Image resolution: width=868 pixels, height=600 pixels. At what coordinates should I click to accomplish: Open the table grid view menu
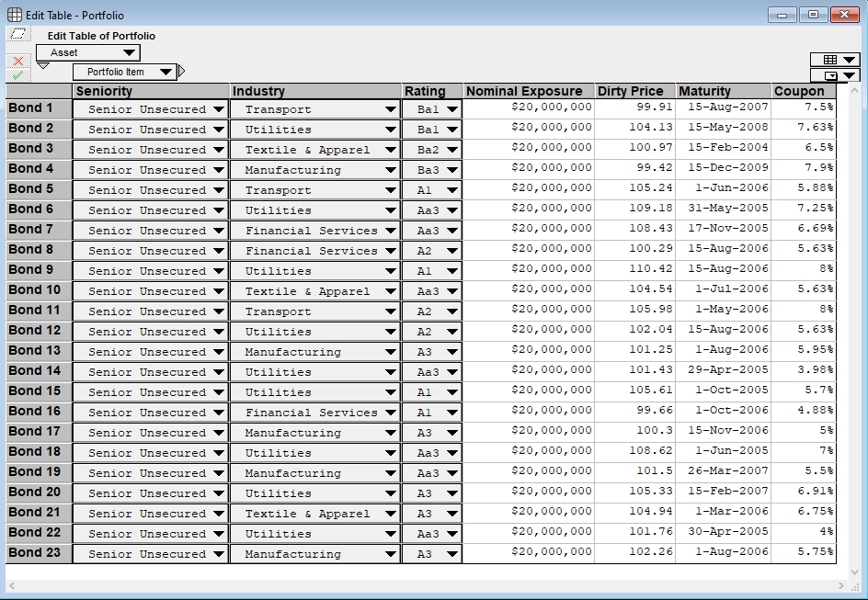835,60
